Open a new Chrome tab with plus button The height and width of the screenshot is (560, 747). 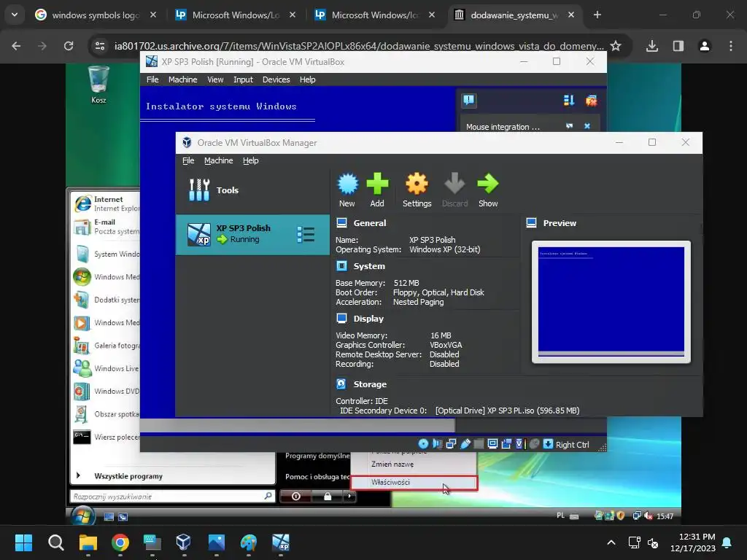click(x=597, y=15)
